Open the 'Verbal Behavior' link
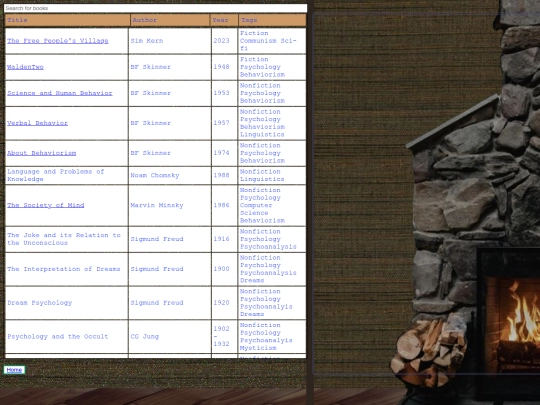Screen dimensions: 540x405 coord(37,123)
